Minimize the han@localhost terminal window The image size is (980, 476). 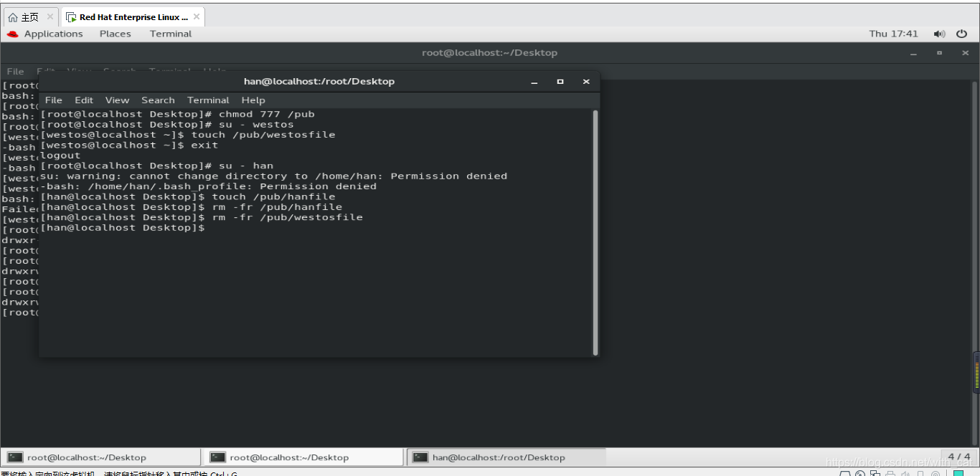pos(534,82)
